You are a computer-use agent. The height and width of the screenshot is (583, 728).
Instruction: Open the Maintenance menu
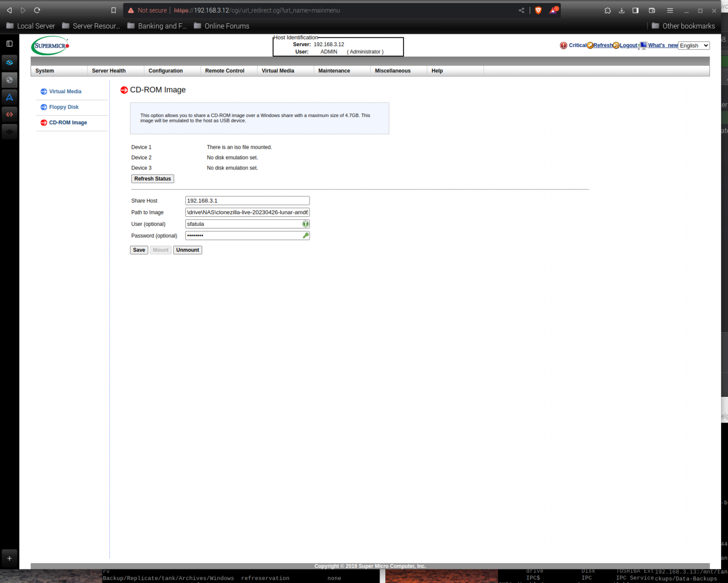coord(342,71)
